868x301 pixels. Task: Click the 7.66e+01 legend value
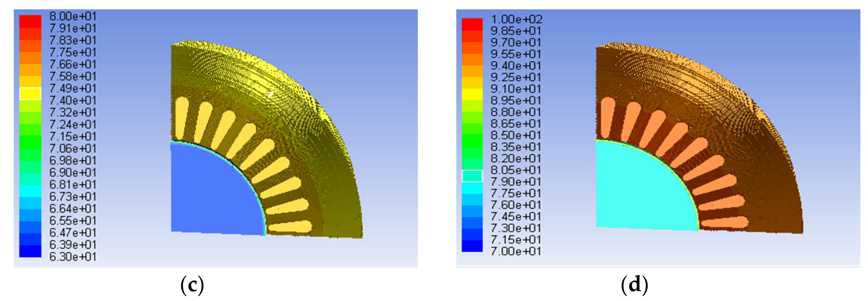point(73,64)
